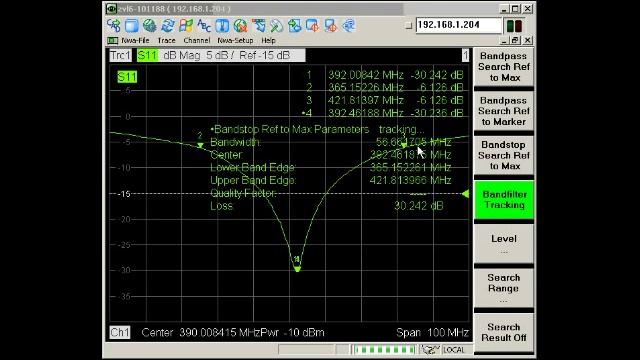The image size is (640, 360).
Task: Click the green globe with gear icon
Action: click(149, 25)
